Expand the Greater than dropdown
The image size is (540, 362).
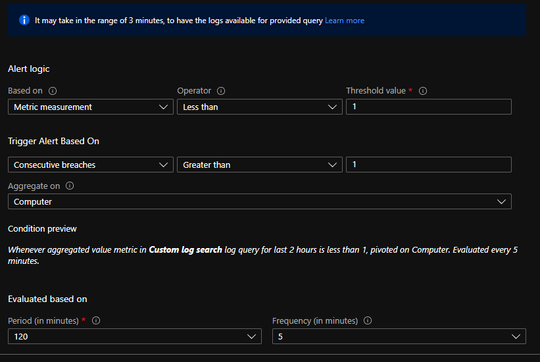tap(260, 165)
